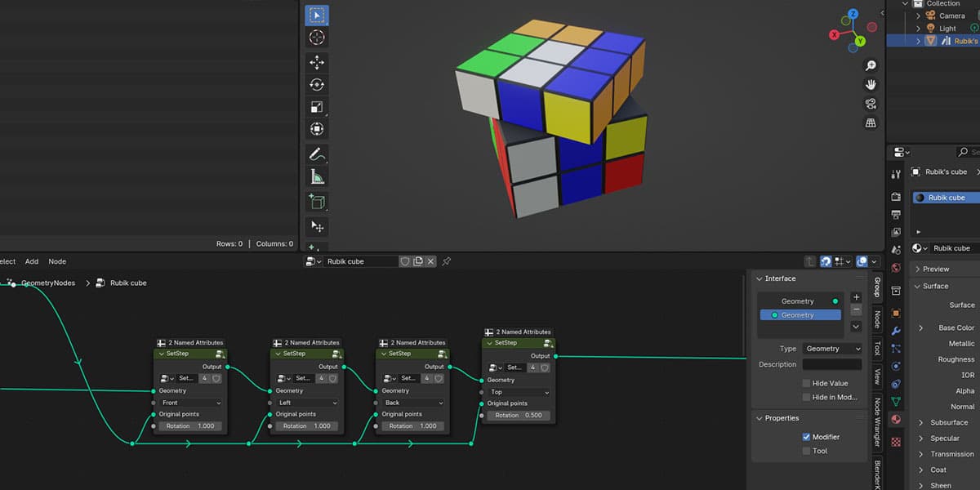Open the Top face dropdown in SetStep node

tap(519, 392)
